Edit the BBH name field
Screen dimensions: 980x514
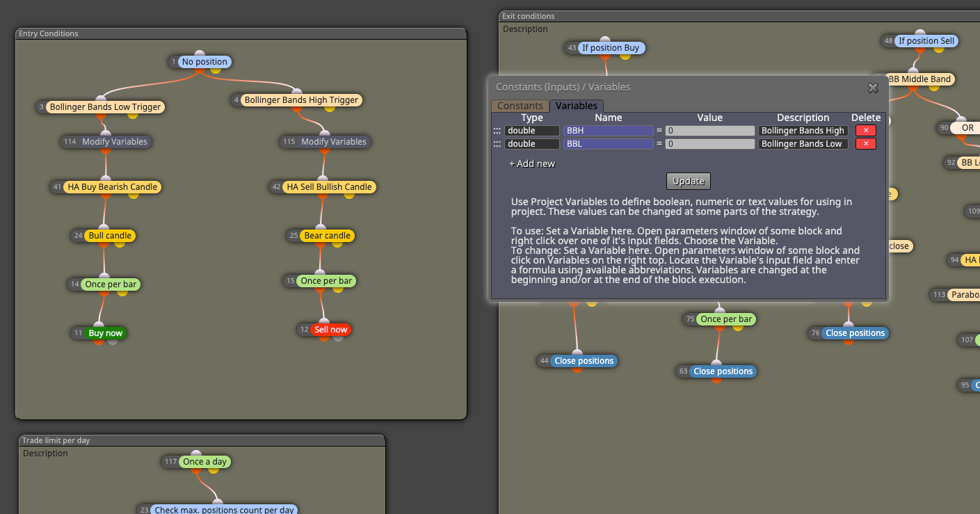[x=609, y=131]
